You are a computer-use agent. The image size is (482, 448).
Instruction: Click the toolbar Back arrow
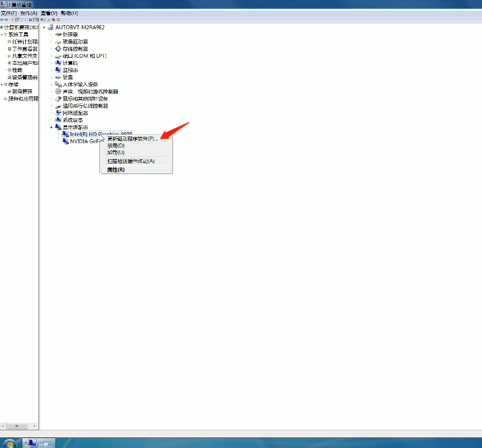coord(2,19)
